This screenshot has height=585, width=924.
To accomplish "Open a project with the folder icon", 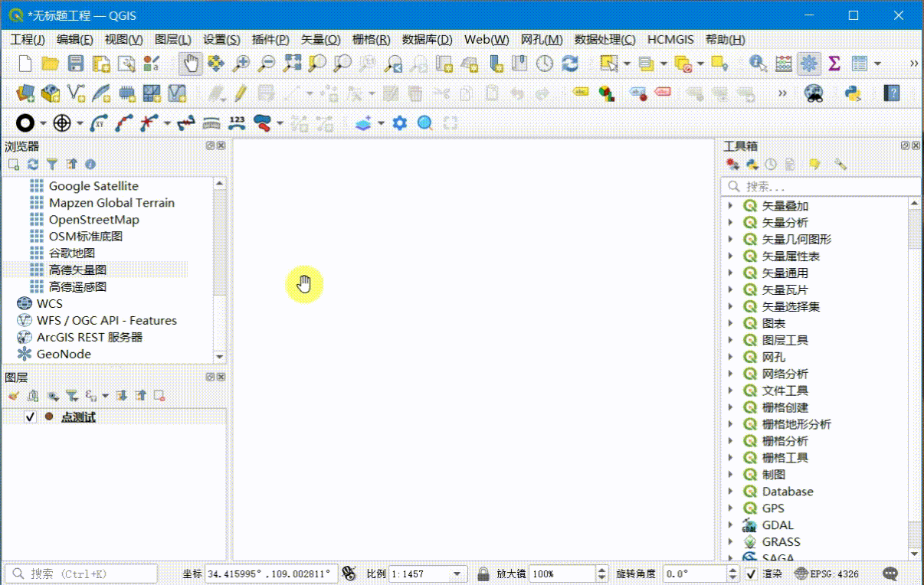I will pos(51,64).
